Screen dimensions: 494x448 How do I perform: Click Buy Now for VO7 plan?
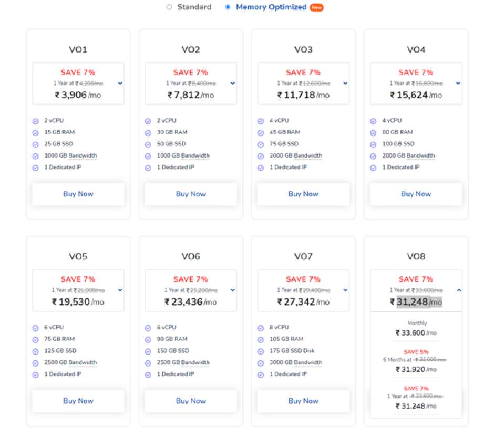click(303, 401)
